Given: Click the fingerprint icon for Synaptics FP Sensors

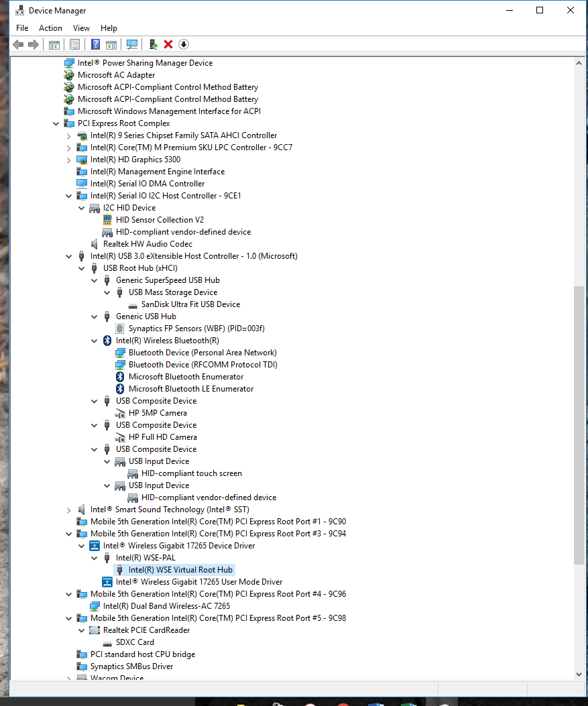Looking at the screenshot, I should 120,329.
